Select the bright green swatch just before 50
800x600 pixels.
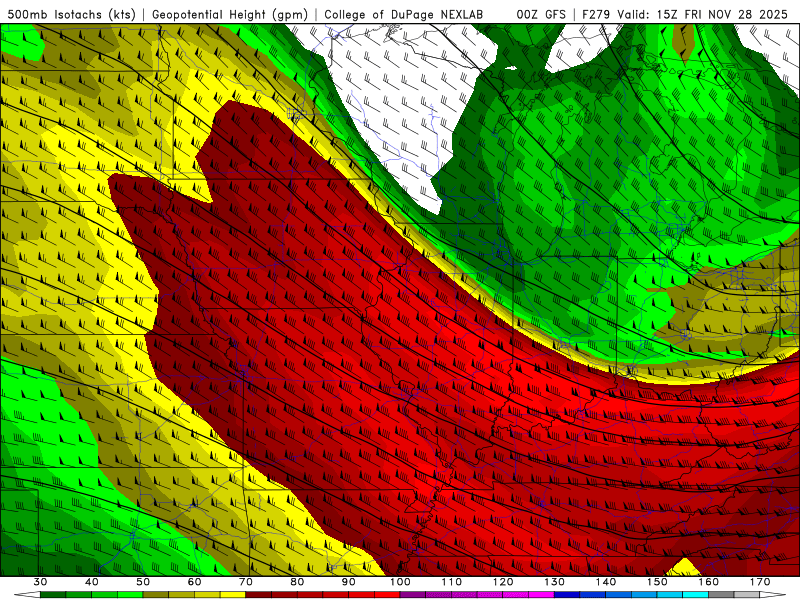(130, 594)
